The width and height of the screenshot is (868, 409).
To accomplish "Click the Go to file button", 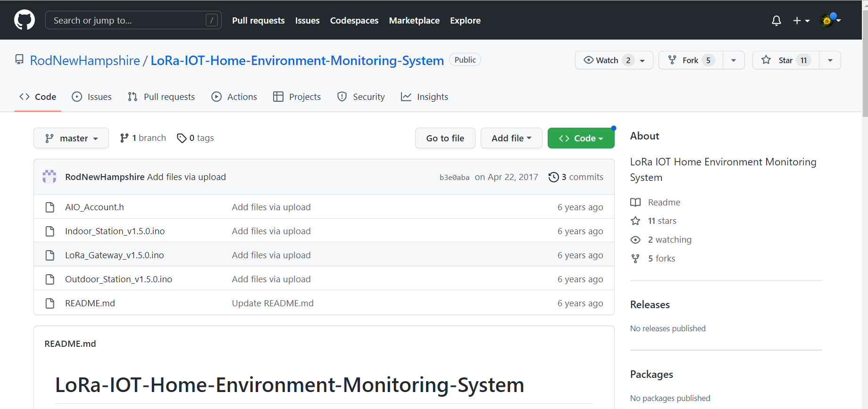I will [445, 138].
